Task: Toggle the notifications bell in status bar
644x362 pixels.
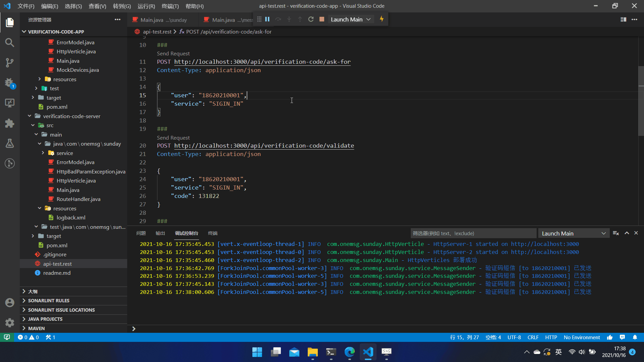Action: [635, 337]
